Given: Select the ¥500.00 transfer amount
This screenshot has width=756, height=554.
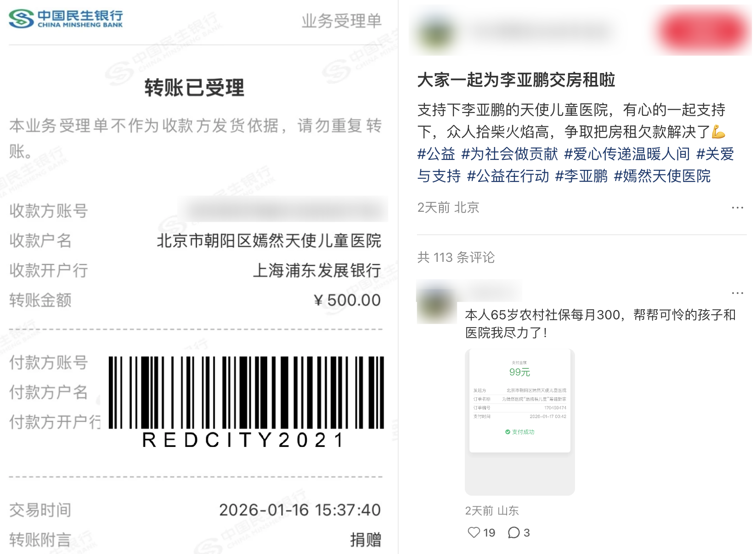Looking at the screenshot, I should pos(347,300).
